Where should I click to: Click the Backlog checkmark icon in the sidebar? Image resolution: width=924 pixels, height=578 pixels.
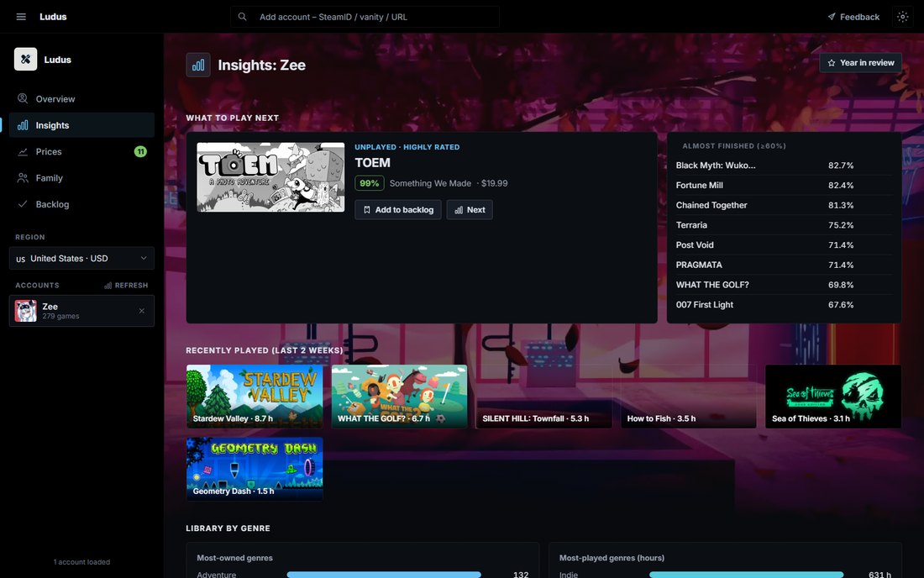pyautogui.click(x=23, y=204)
